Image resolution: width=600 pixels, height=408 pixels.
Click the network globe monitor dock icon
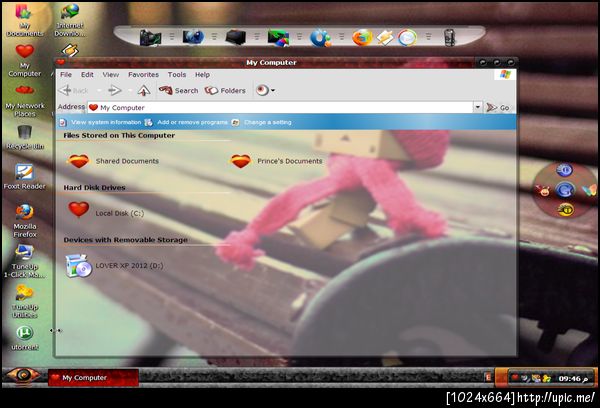(x=193, y=38)
